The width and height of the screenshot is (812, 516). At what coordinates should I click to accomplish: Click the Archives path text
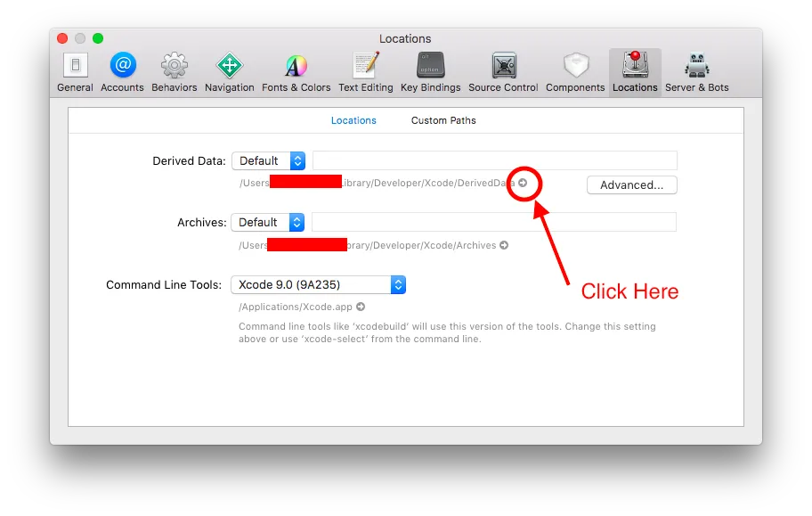click(x=367, y=245)
